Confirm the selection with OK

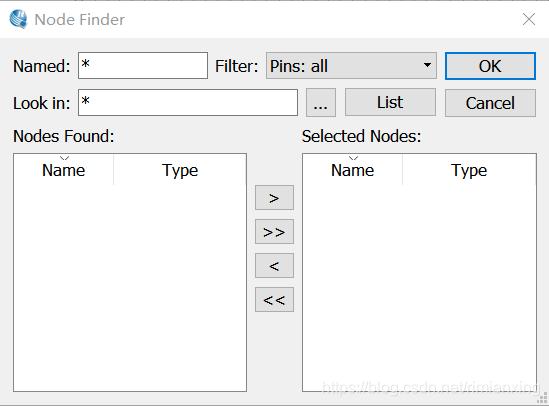coord(490,66)
